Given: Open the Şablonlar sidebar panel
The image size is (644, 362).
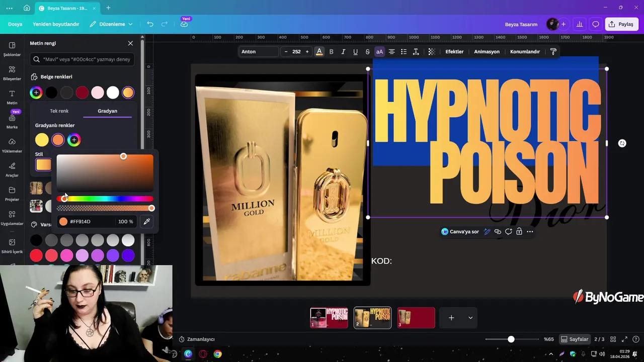Looking at the screenshot, I should (12, 49).
